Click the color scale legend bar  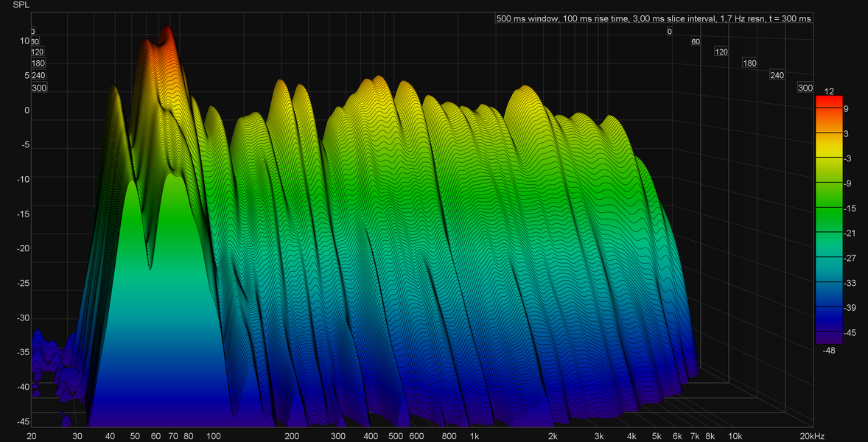(829, 220)
